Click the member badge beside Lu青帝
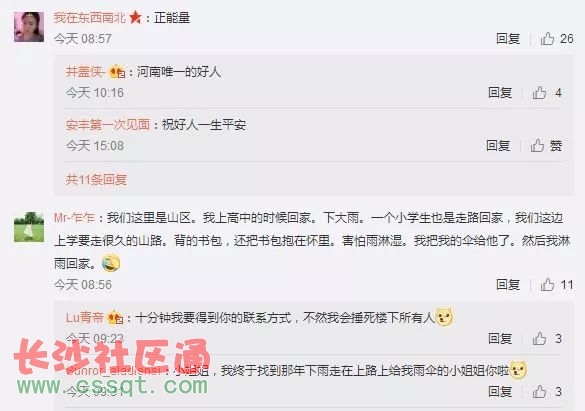585x411 pixels. pos(115,318)
